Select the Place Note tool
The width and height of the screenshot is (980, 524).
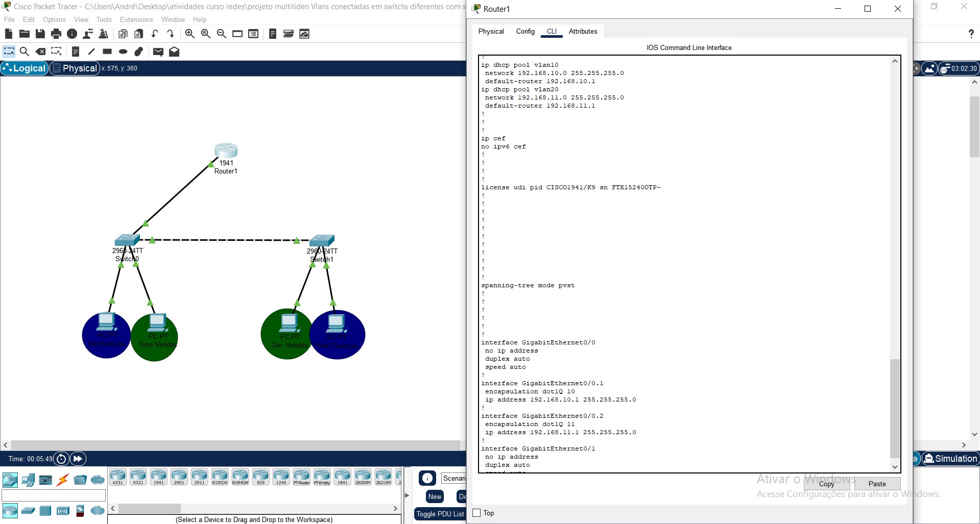[x=76, y=51]
